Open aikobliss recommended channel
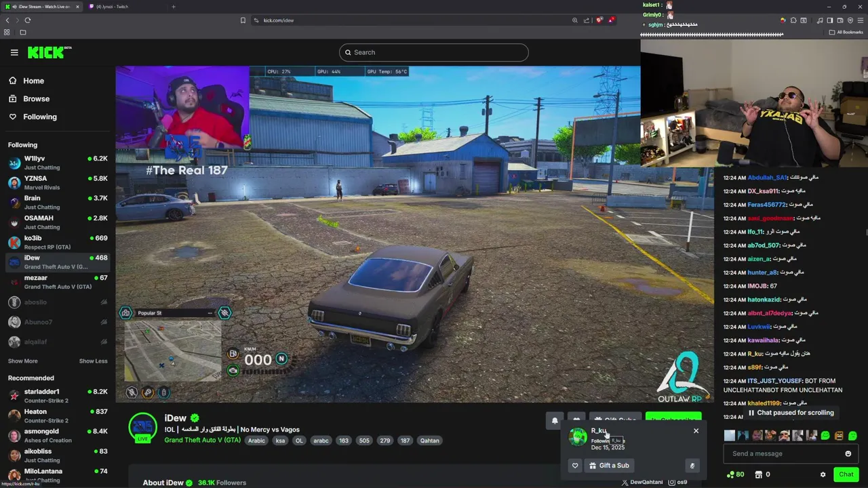The height and width of the screenshot is (488, 868). (x=58, y=455)
